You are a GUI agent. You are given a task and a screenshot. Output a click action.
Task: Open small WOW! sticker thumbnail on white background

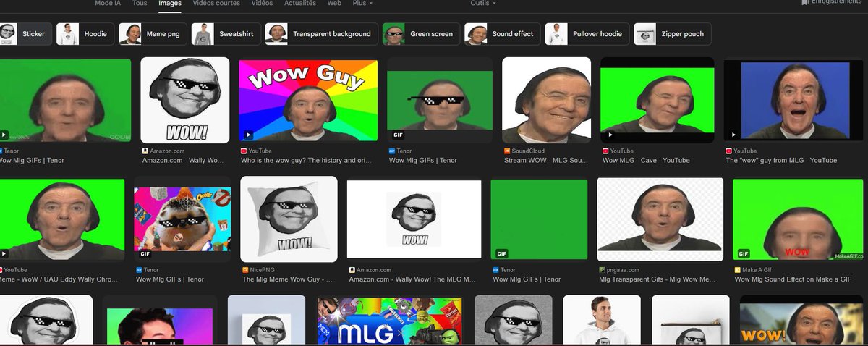click(x=414, y=219)
